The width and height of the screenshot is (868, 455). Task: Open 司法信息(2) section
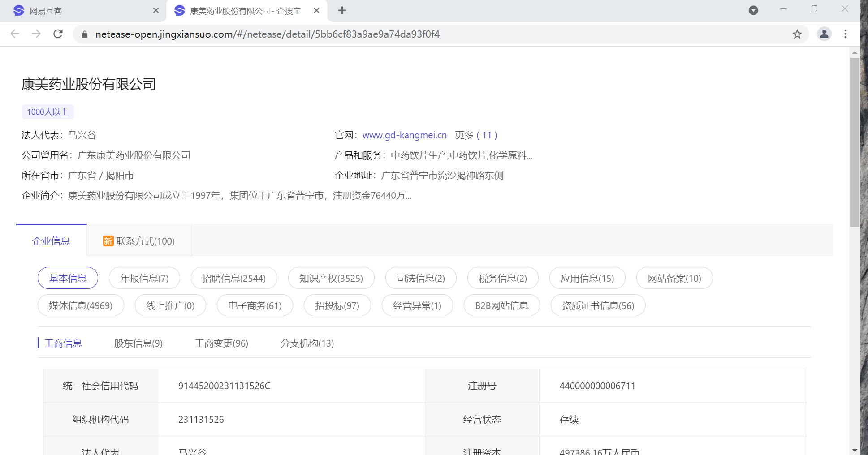[x=421, y=278]
